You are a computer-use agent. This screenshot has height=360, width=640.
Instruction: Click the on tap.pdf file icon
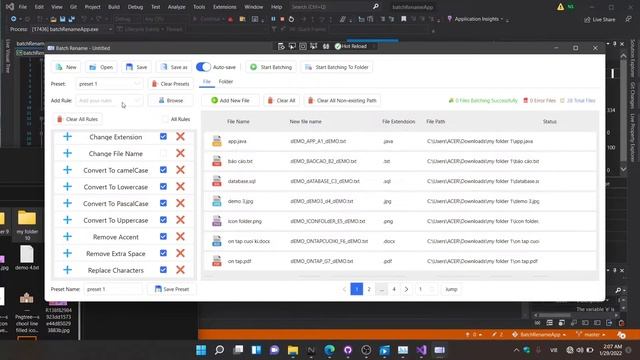(x=217, y=261)
